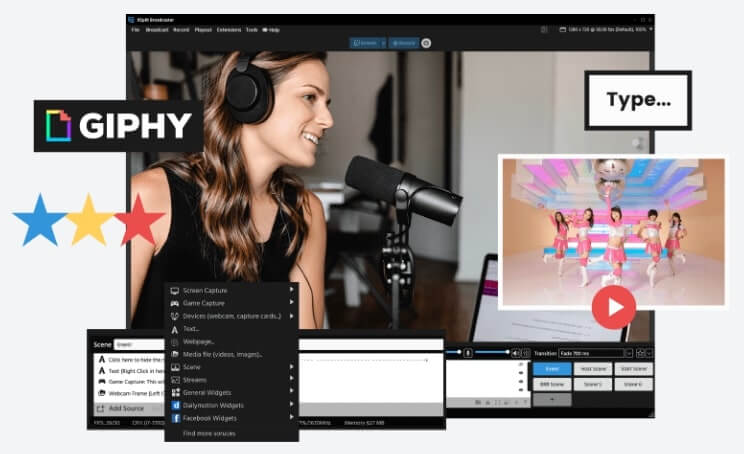The height and width of the screenshot is (454, 744).
Task: Open the Extensions menu
Action: (x=229, y=30)
